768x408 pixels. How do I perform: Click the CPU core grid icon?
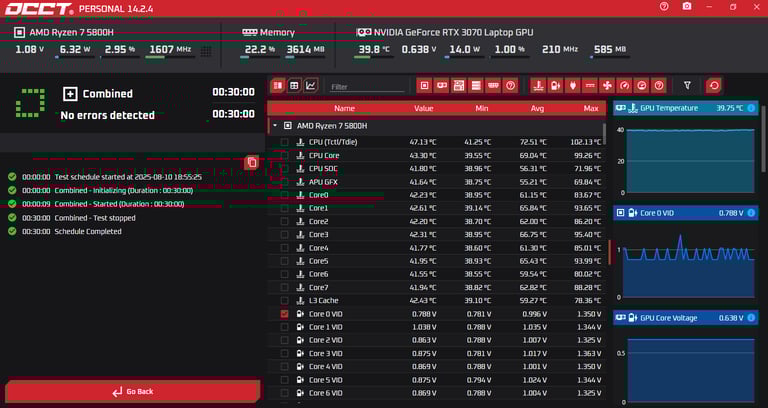(206, 51)
